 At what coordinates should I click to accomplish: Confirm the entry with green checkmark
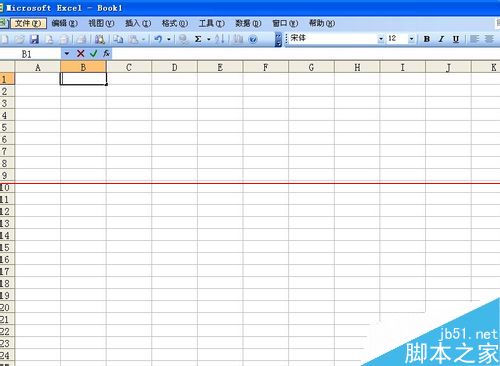click(x=94, y=53)
